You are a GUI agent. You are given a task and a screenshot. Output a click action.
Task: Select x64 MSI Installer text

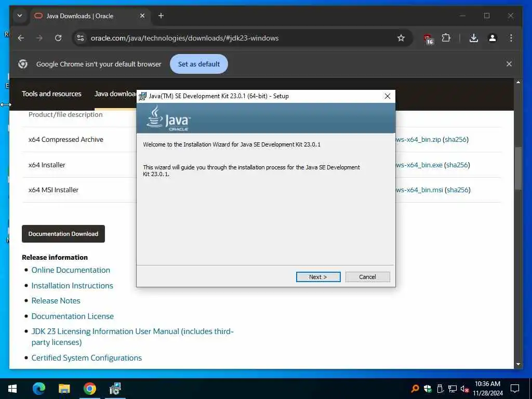[54, 190]
